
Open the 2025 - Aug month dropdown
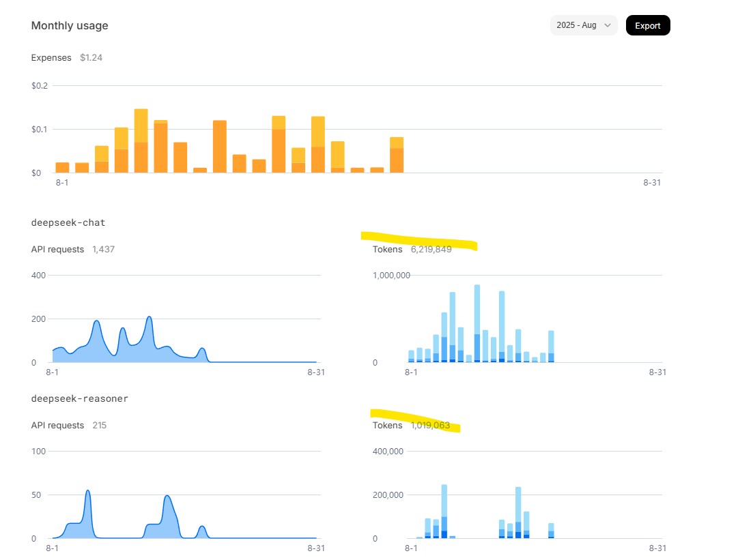[x=584, y=25]
